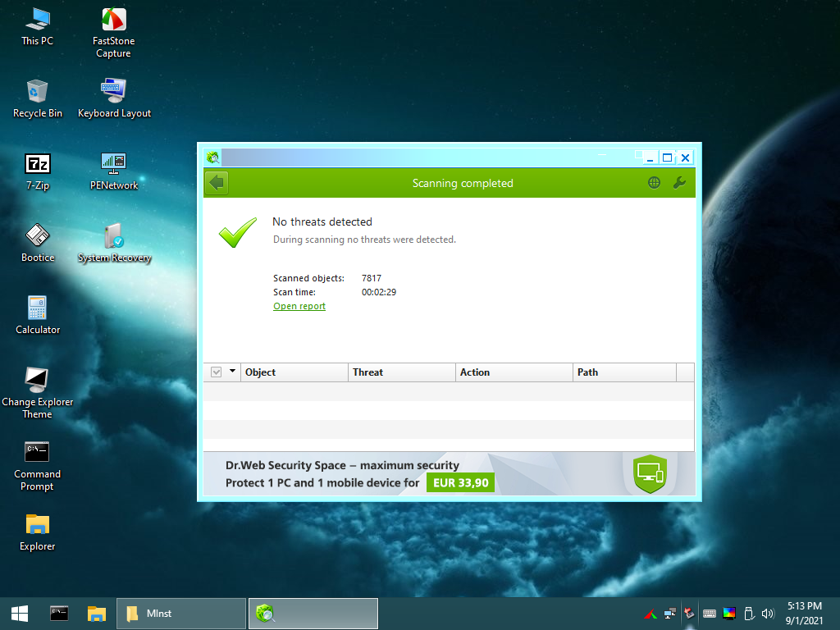Go back with the green arrow button

[x=217, y=183]
